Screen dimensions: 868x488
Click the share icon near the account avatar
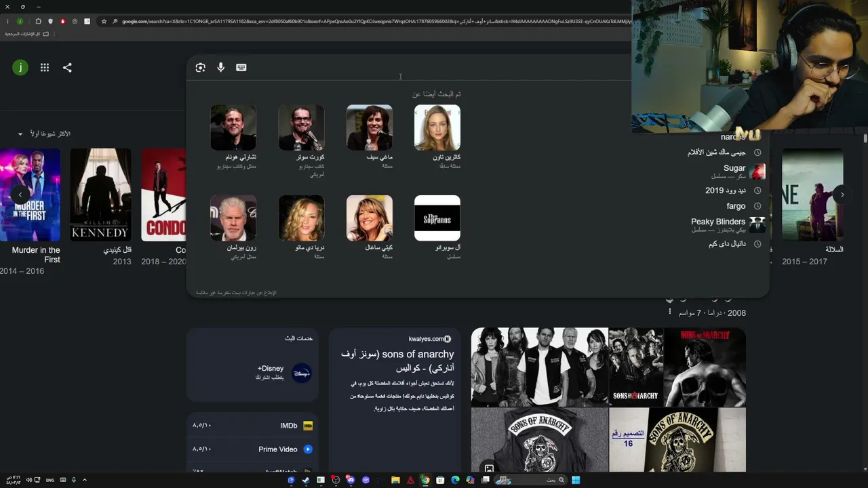pyautogui.click(x=67, y=68)
